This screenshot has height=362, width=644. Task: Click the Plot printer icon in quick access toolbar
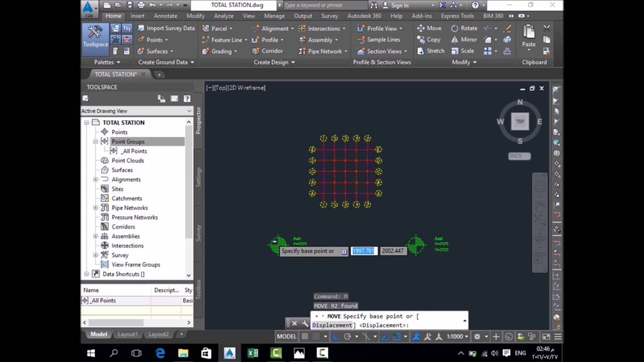141,5
